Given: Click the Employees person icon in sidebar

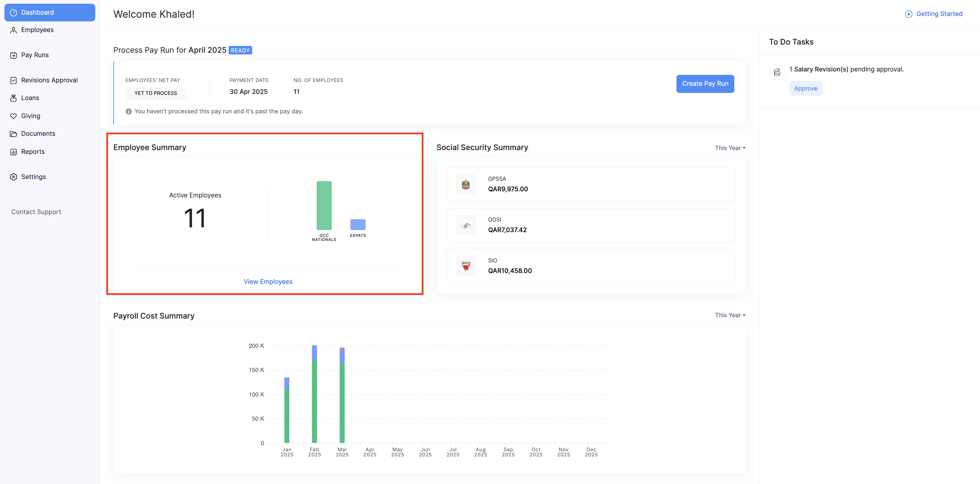Looking at the screenshot, I should pos(13,30).
